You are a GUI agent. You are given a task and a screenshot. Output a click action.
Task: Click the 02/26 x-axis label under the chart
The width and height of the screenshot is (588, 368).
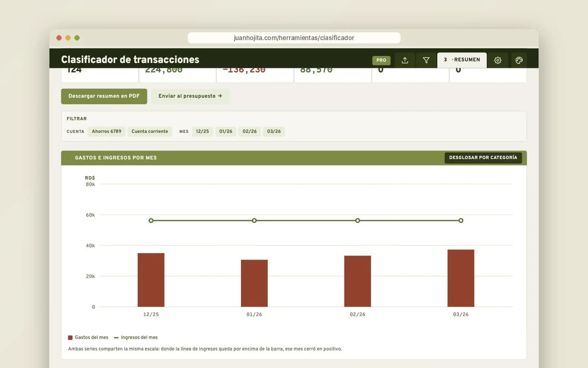tap(358, 314)
